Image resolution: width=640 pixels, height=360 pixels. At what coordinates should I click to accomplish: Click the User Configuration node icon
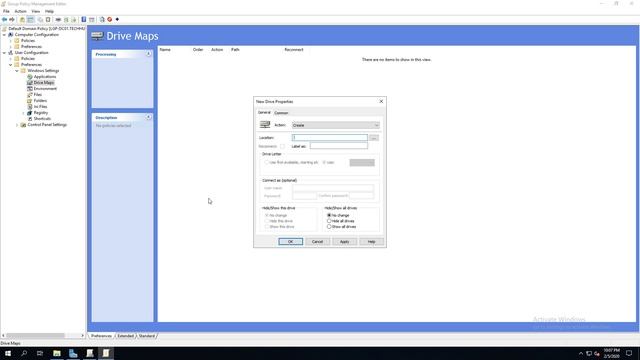[11, 53]
